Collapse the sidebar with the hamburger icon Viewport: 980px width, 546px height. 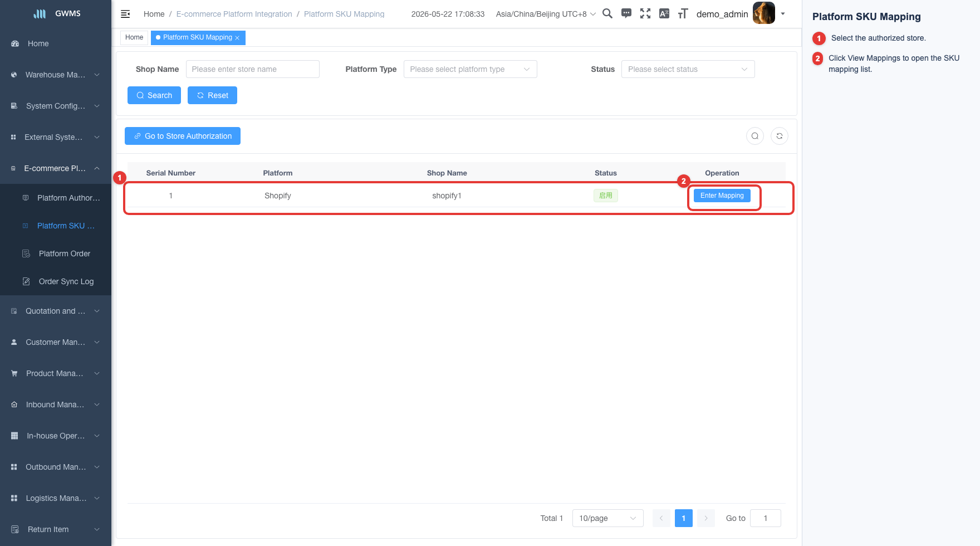[x=125, y=14]
